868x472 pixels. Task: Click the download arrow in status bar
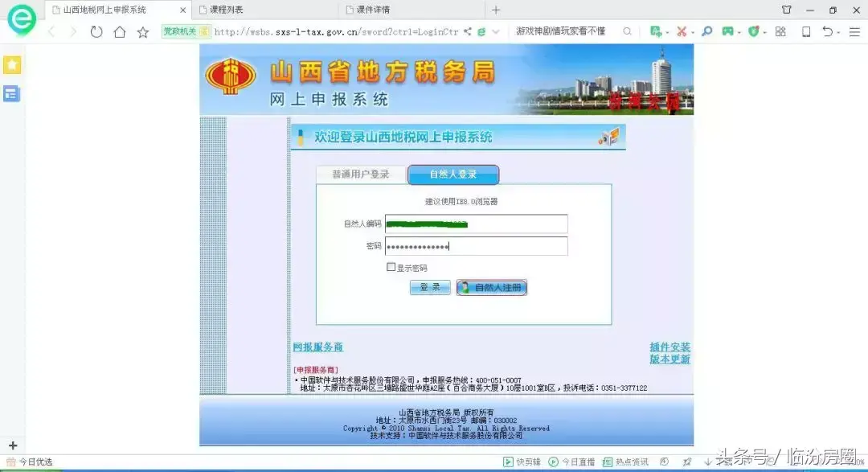pyautogui.click(x=708, y=462)
